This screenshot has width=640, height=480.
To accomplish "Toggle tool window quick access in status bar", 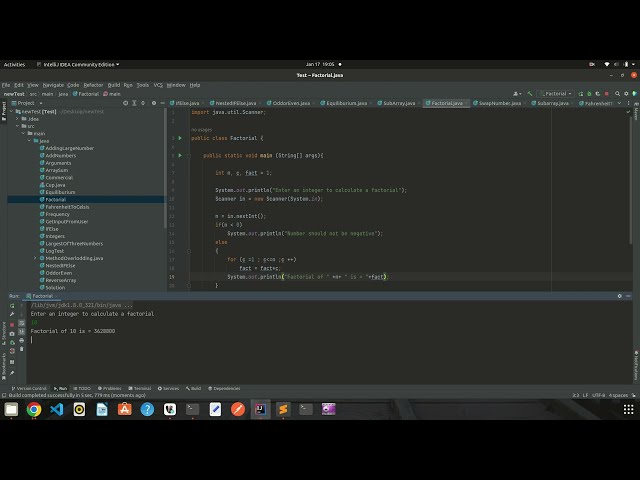I will coord(4,395).
